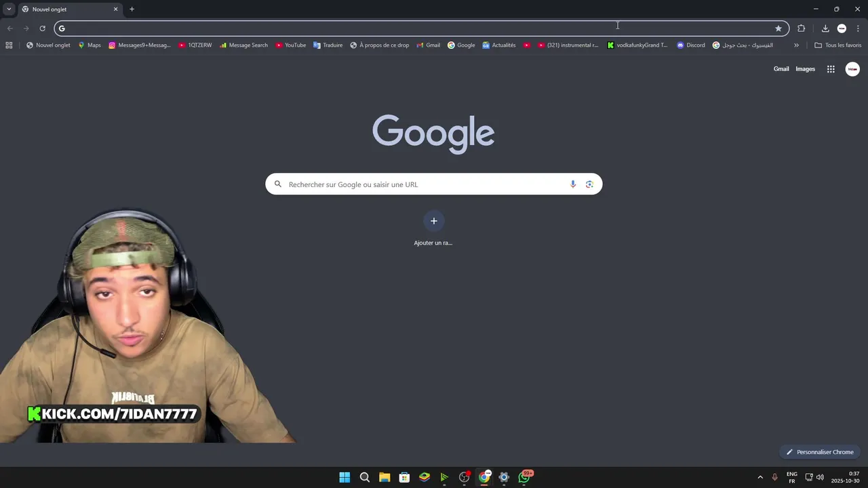Switch ENG FR input language
The image size is (868, 488).
pyautogui.click(x=791, y=477)
